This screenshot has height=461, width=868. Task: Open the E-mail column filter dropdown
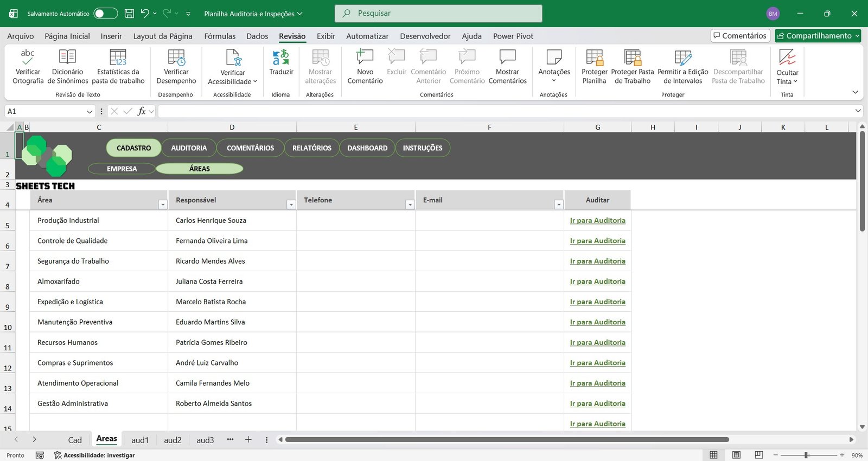pyautogui.click(x=558, y=204)
